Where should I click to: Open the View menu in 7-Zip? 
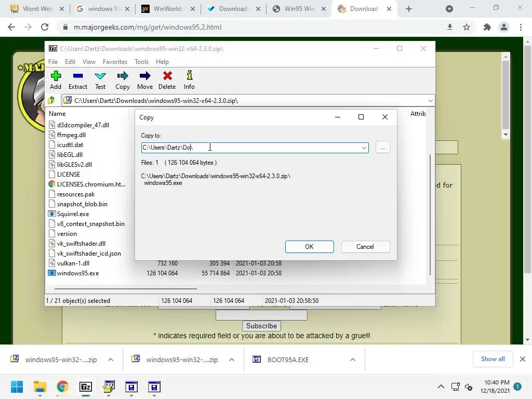click(89, 62)
